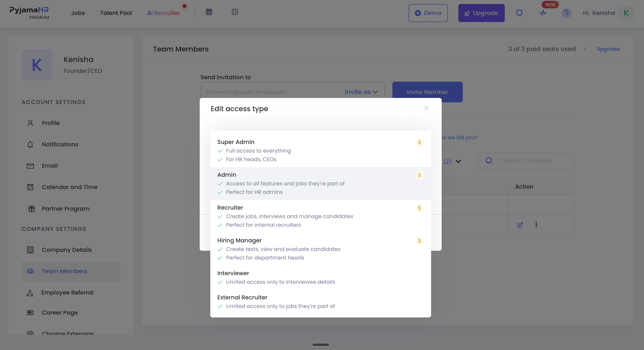Open the calendar icon in top navigation

coord(209,12)
